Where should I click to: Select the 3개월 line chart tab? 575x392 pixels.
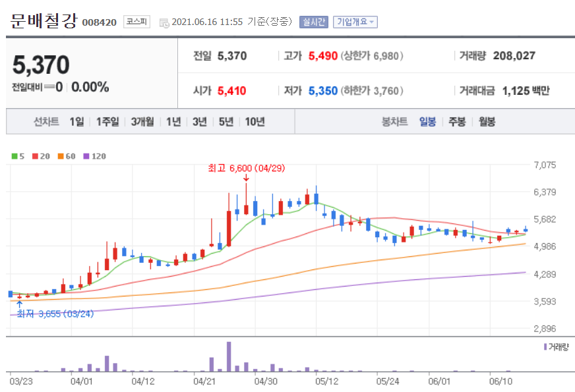[142, 121]
